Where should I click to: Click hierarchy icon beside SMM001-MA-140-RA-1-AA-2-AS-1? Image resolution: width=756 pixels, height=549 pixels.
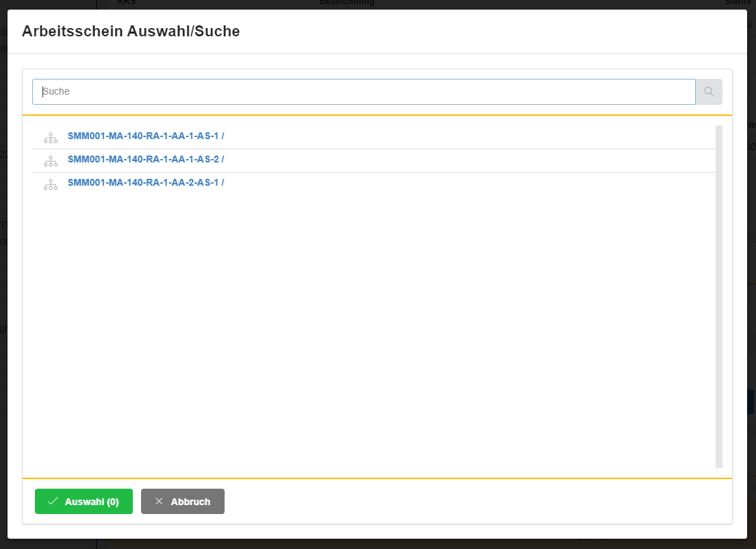pos(51,184)
